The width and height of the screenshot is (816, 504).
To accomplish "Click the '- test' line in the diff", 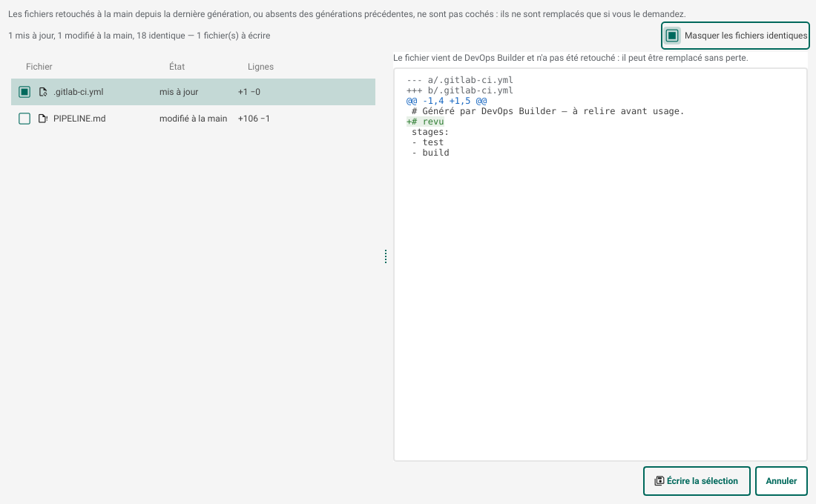I will [428, 142].
